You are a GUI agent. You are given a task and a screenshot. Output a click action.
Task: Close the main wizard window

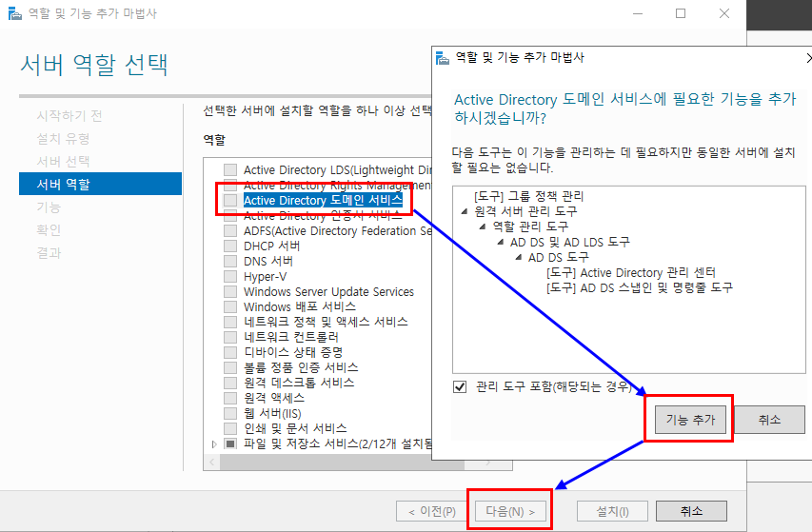(x=724, y=13)
